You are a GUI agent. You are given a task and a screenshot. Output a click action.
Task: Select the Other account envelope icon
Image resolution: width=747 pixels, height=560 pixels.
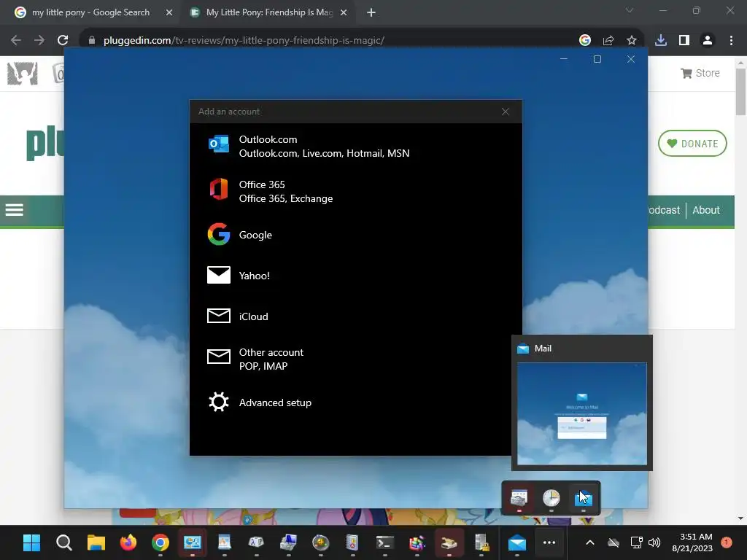219,356
